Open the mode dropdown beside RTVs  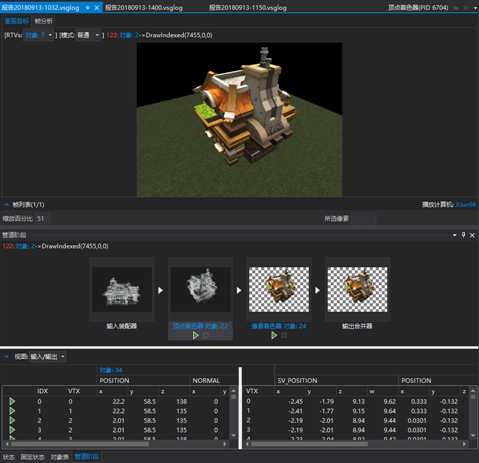(88, 35)
